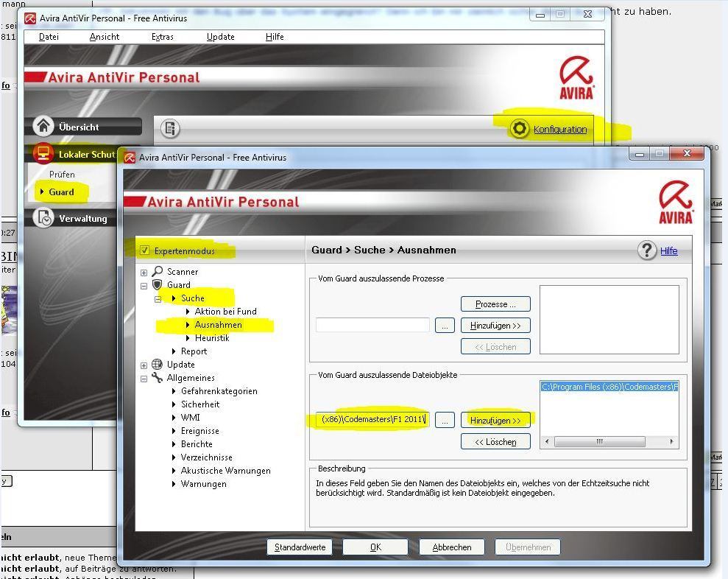The width and height of the screenshot is (728, 579).
Task: Select Guard in main window sidebar
Action: (61, 192)
